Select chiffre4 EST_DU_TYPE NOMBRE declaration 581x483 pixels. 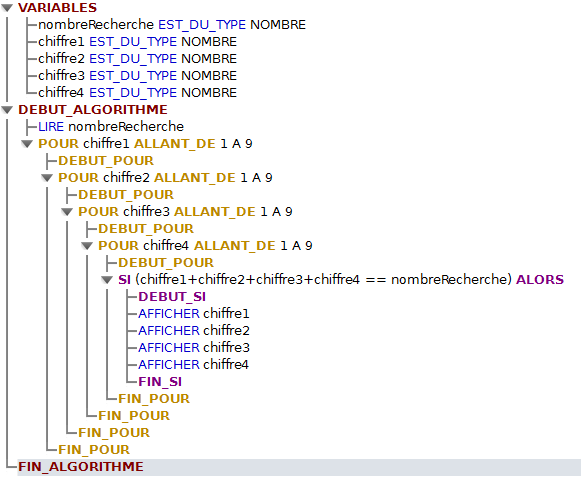tap(137, 93)
